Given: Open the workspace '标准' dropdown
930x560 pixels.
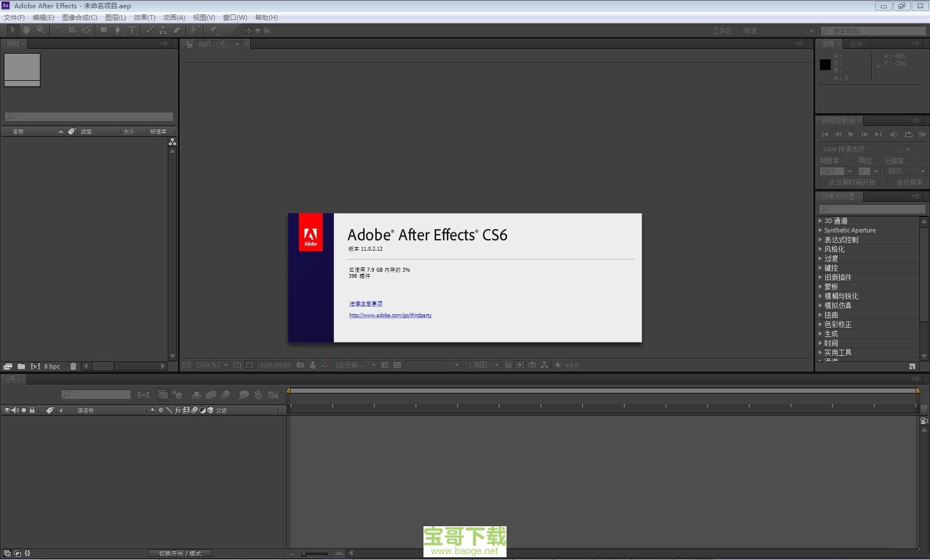Looking at the screenshot, I should [778, 31].
